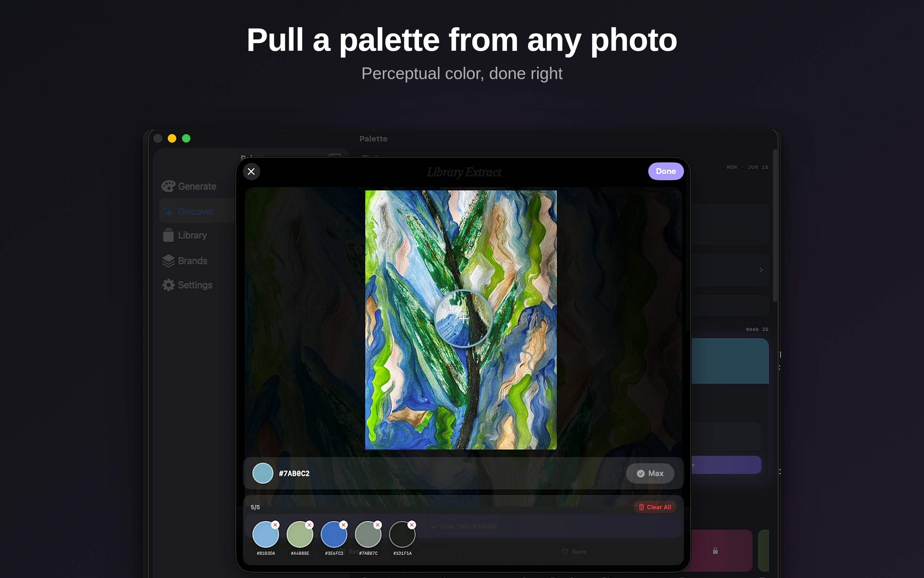The height and width of the screenshot is (578, 924).
Task: Click the checkmark icon in Max button
Action: [x=641, y=474]
